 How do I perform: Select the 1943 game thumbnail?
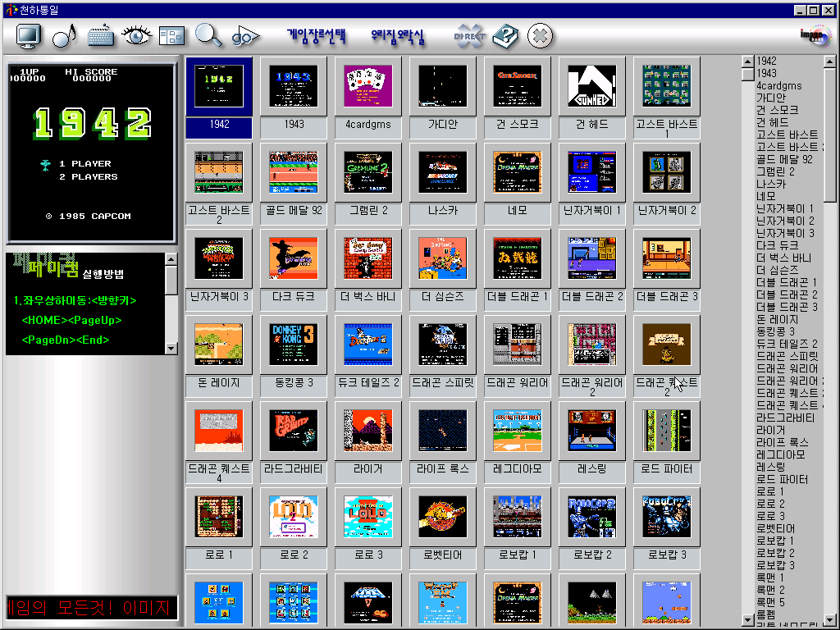[x=294, y=86]
